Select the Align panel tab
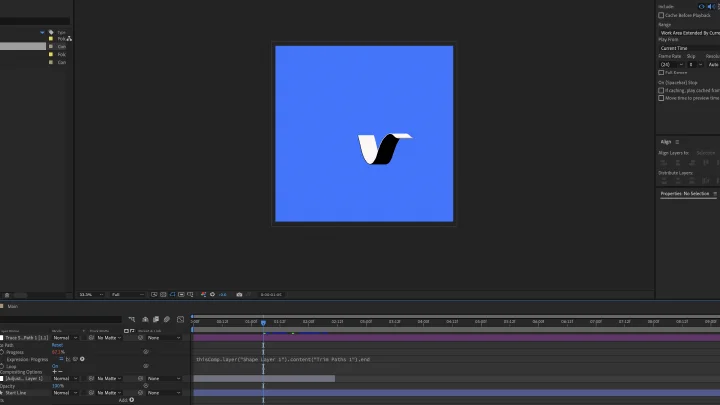The height and width of the screenshot is (405, 720). [666, 142]
